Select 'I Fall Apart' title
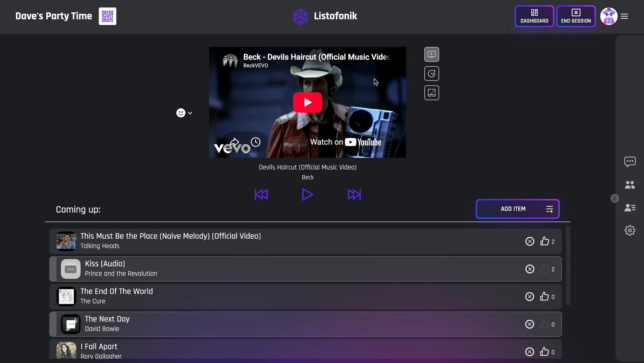This screenshot has height=363, width=644. point(99,346)
